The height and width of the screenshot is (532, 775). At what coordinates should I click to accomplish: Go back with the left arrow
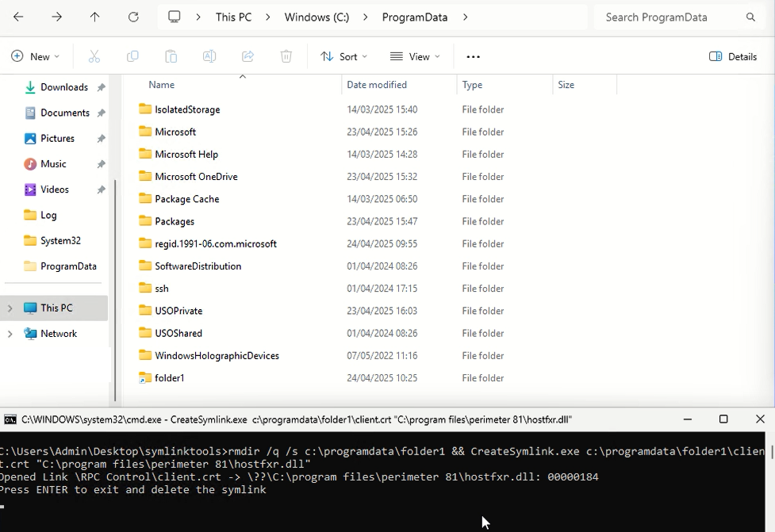(18, 17)
